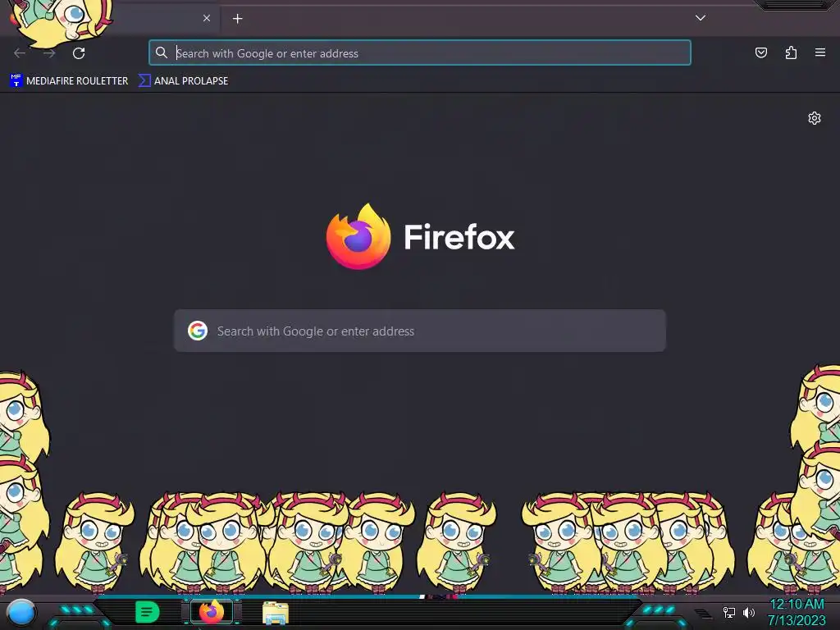Open the Firefox hamburger menu

click(x=820, y=52)
